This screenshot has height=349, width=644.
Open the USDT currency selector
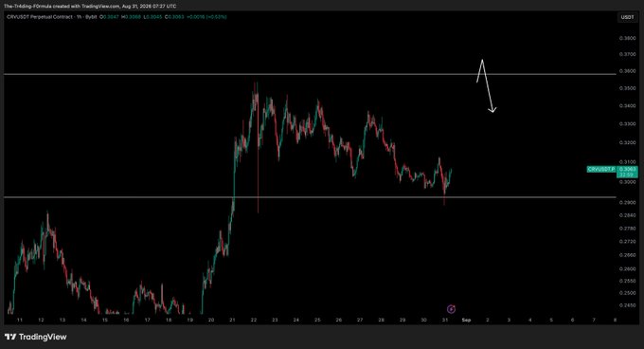tap(627, 17)
